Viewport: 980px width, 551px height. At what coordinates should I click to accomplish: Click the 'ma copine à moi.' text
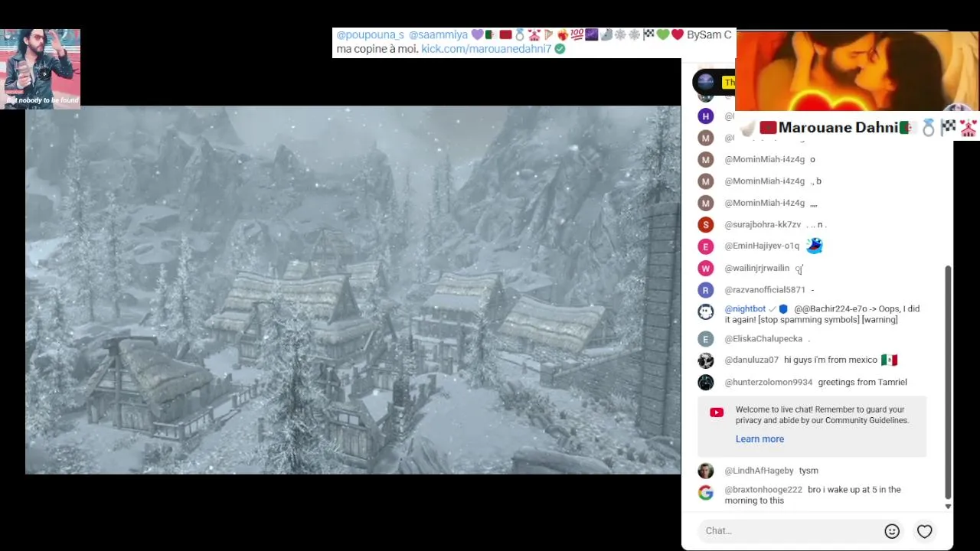pyautogui.click(x=377, y=49)
